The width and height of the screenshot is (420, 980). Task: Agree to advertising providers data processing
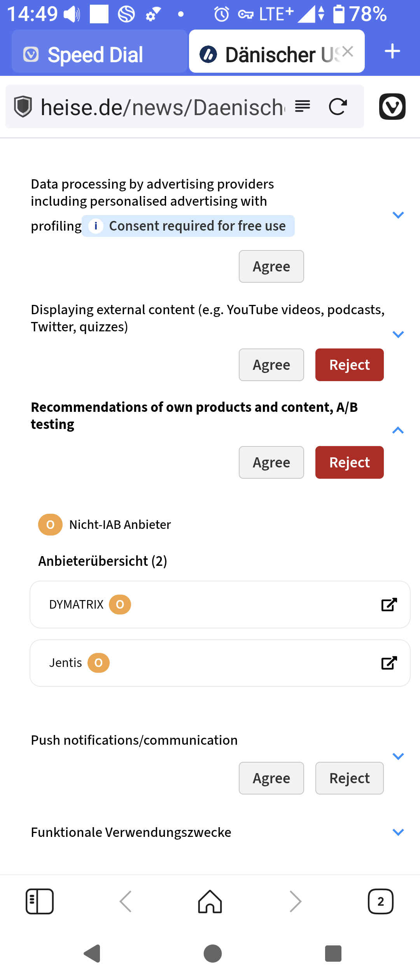tap(271, 266)
